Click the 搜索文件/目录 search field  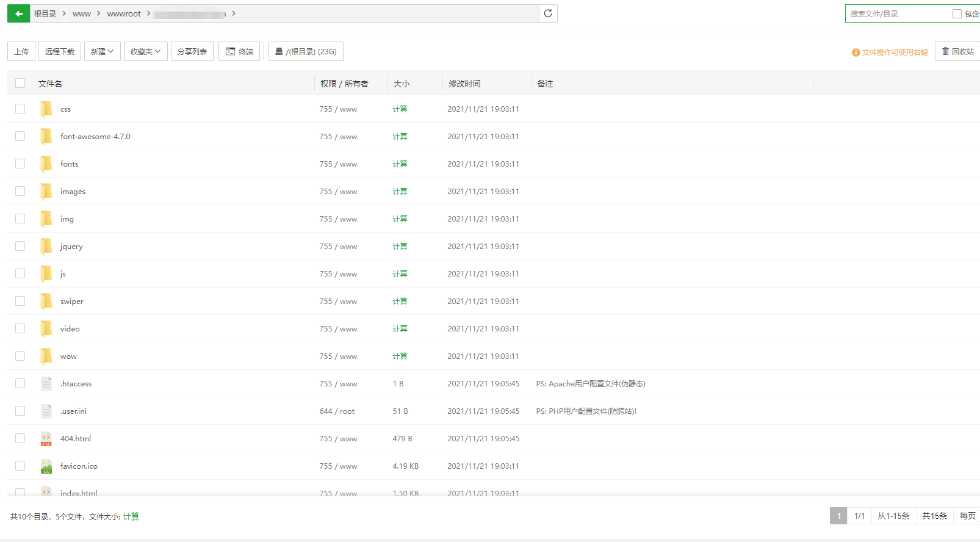tap(897, 13)
